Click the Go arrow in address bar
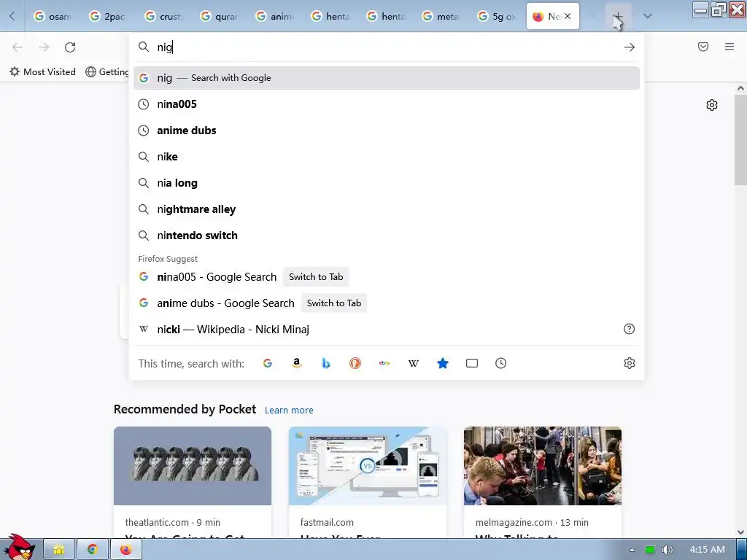The width and height of the screenshot is (747, 560). (629, 47)
